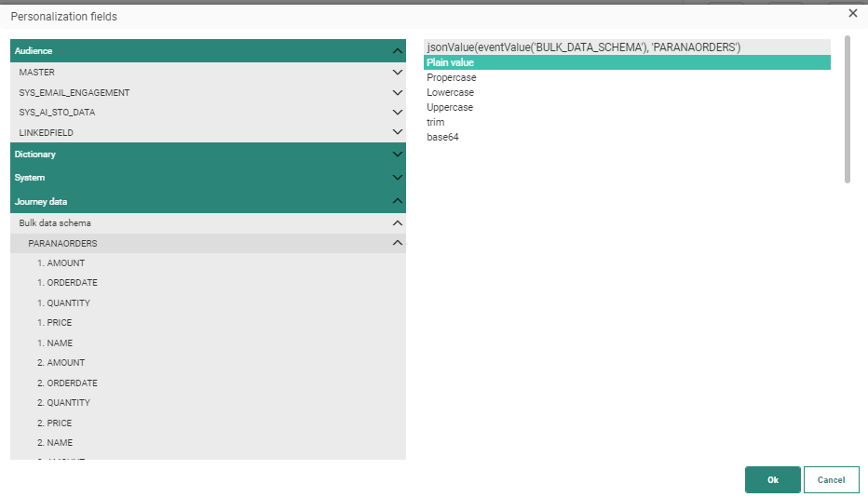Image resolution: width=868 pixels, height=497 pixels.
Task: Expand the Dictionary section
Action: [x=398, y=154]
